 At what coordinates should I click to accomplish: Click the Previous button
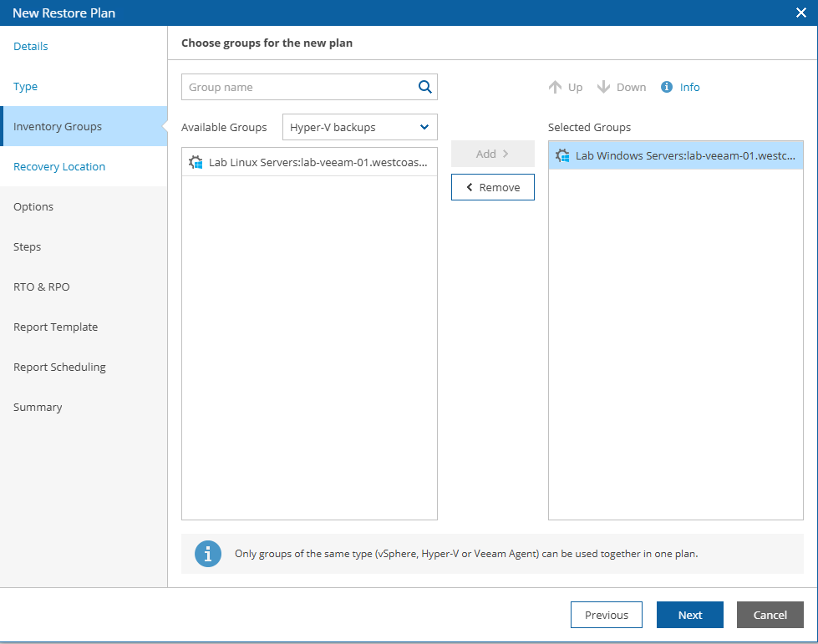point(607,615)
